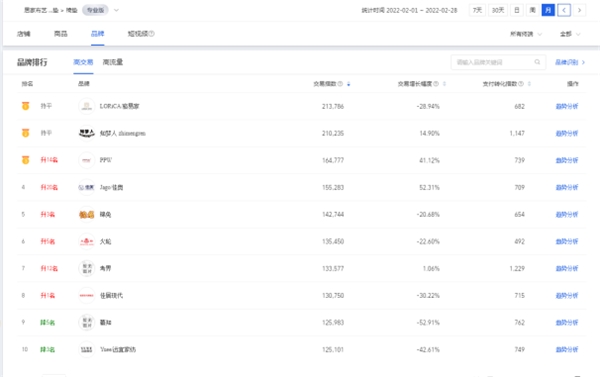The width and height of the screenshot is (600, 377).
Task: Open the 商品 tab
Action: click(61, 34)
